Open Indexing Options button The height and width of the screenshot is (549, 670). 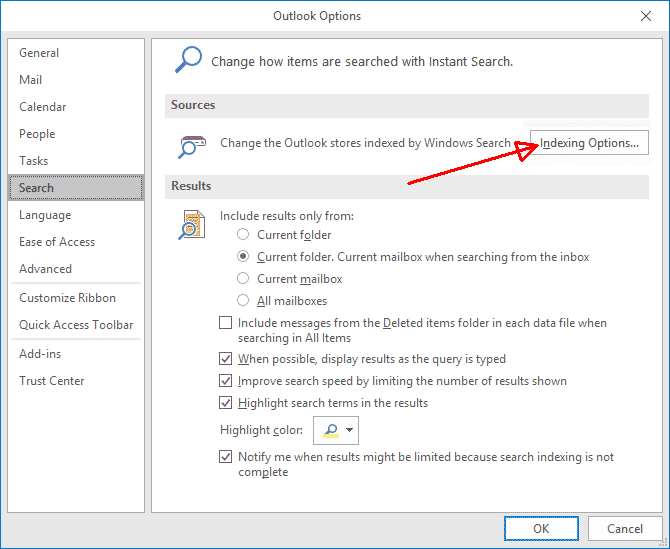589,143
